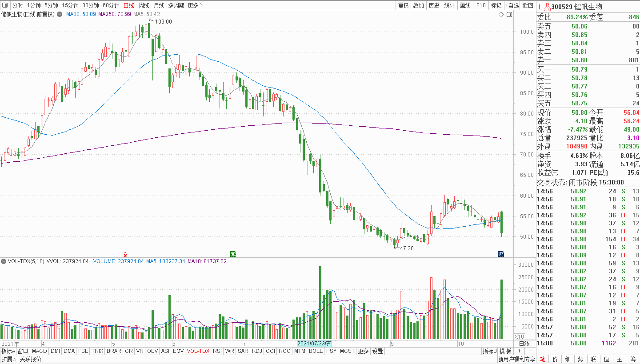Open the 统计 statistics menu
Viewport: 640px width, 364px height.
coord(449,5)
